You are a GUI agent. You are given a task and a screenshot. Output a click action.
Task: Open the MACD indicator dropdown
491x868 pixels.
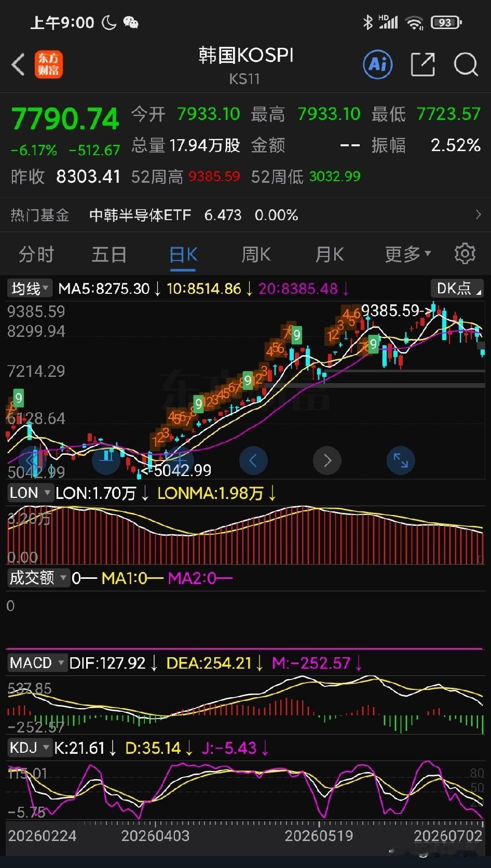(x=37, y=663)
